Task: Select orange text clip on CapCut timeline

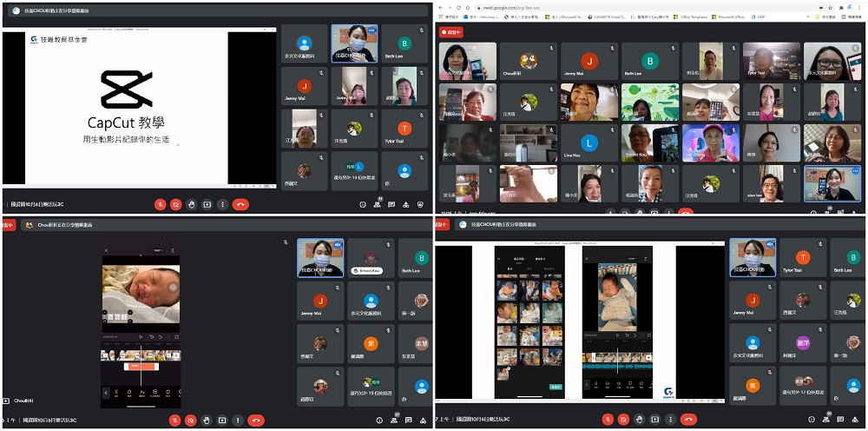Action: (x=141, y=366)
